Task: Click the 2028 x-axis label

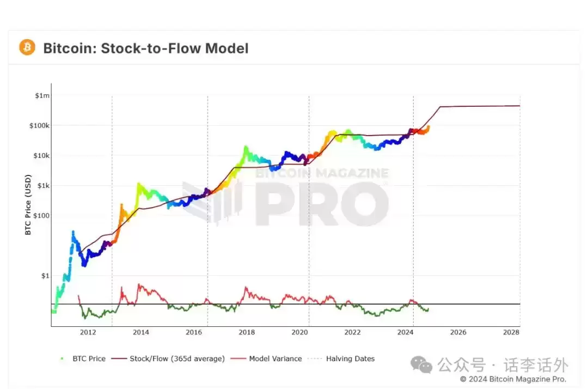Action: 511,332
